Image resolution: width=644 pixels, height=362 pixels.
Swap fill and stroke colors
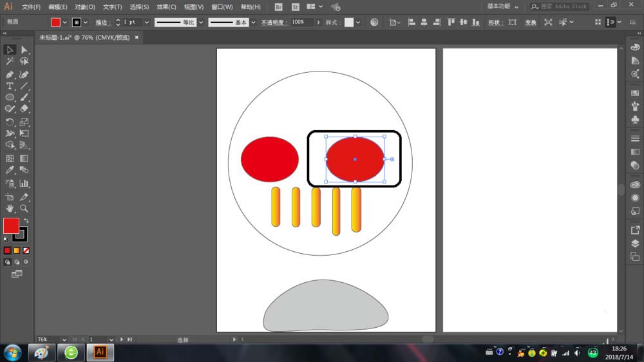(26, 221)
